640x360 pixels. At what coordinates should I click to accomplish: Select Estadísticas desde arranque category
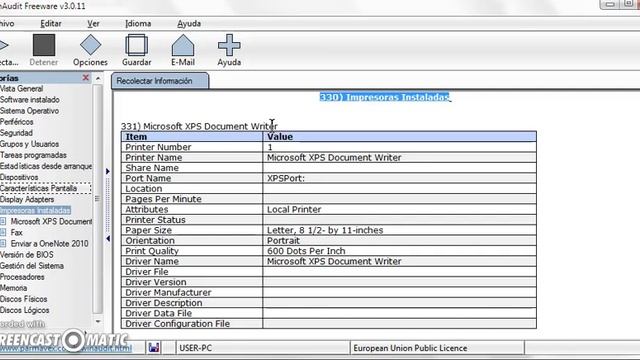click(x=46, y=166)
